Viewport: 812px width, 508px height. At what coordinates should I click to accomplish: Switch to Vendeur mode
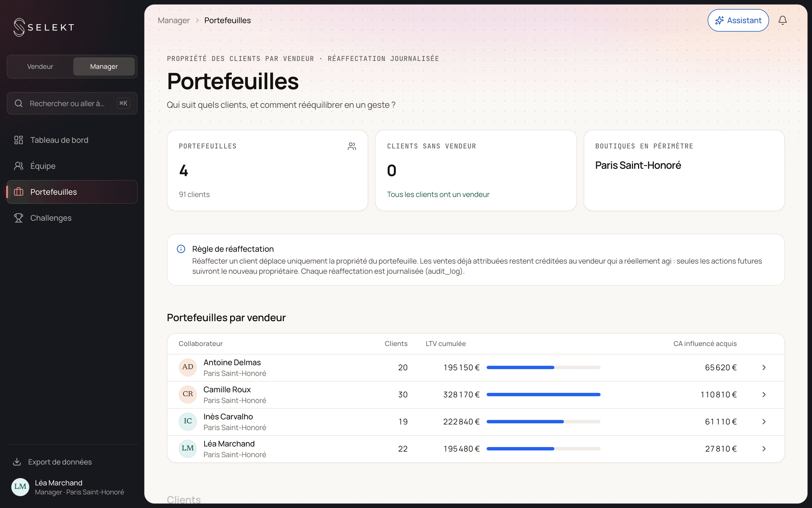coord(40,67)
